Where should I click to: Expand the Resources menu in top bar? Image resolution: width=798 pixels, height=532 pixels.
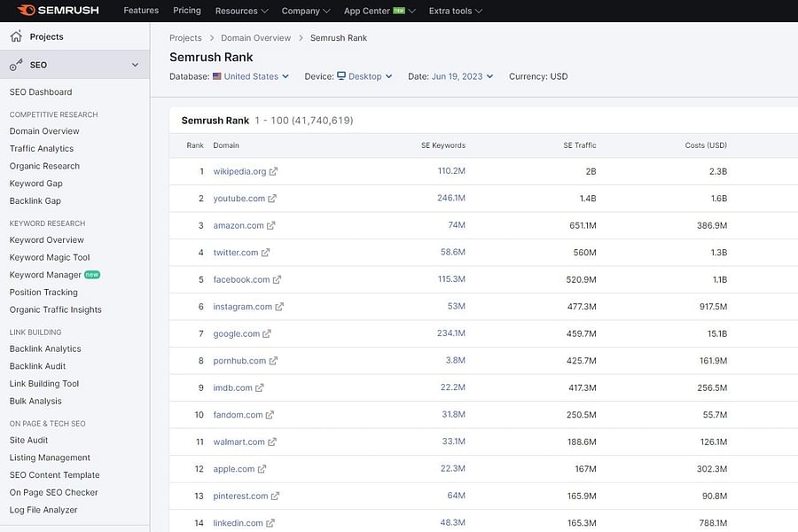(241, 11)
